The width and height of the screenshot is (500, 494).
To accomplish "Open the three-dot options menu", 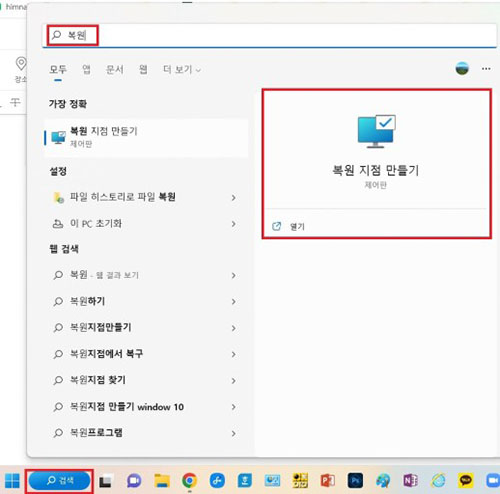I will coord(486,69).
